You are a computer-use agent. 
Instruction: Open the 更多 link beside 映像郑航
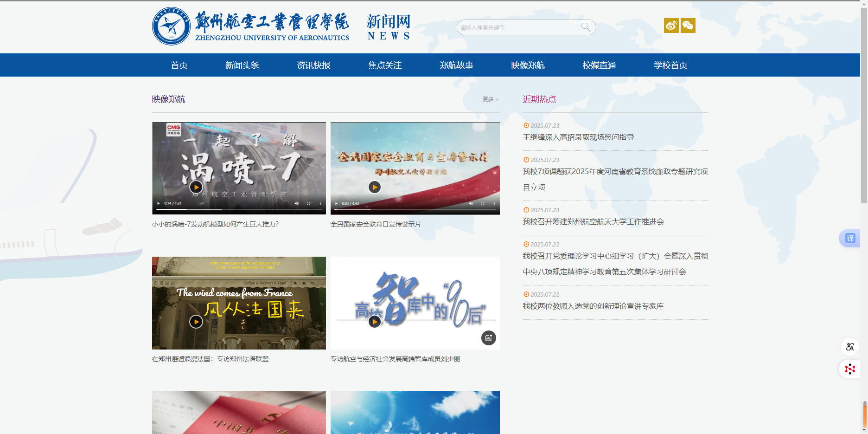490,99
